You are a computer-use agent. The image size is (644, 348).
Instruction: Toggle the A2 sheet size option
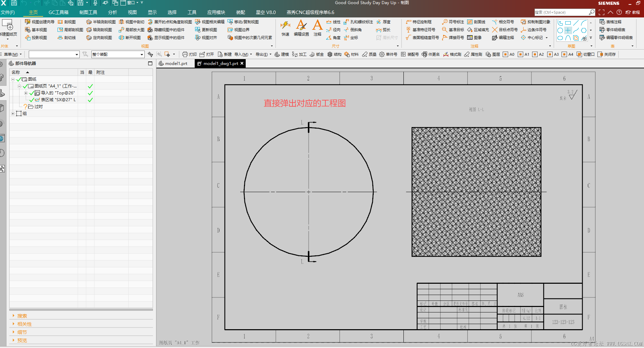pyautogui.click(x=538, y=54)
